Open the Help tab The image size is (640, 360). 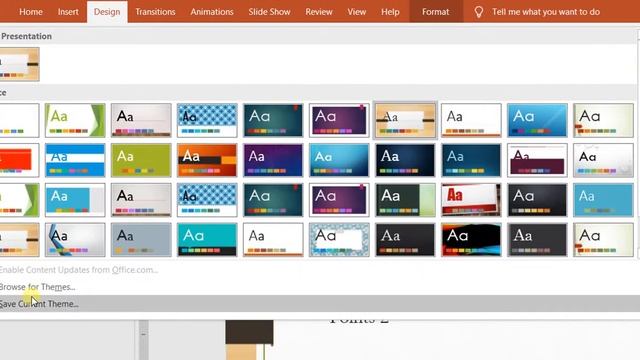[390, 12]
